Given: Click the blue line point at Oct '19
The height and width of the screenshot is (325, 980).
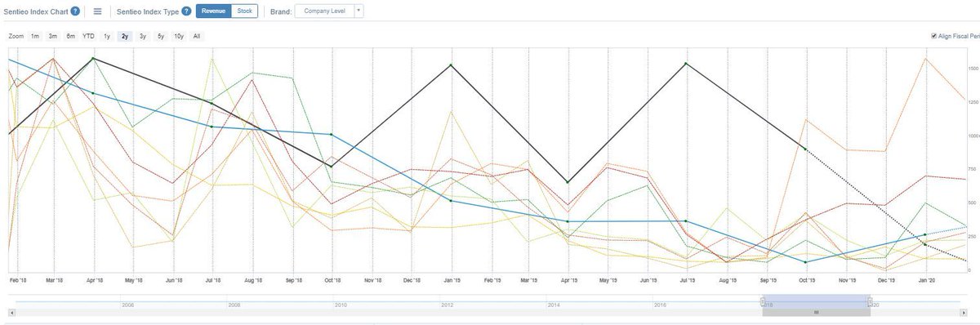Looking at the screenshot, I should (806, 262).
